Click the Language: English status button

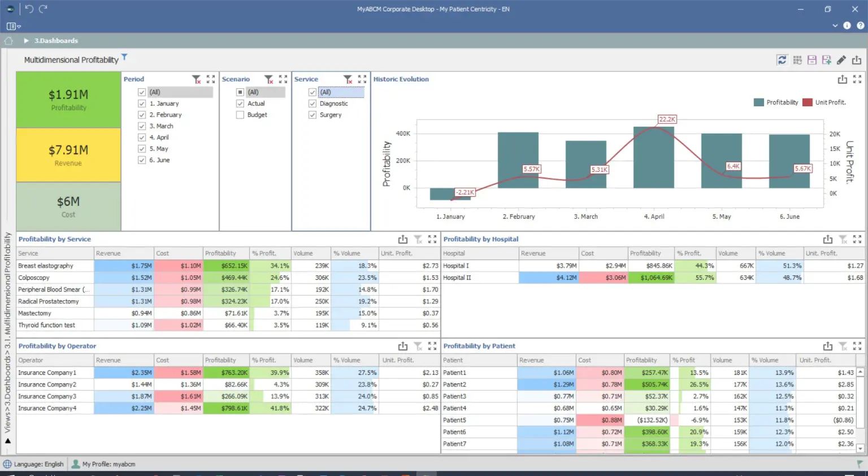(x=34, y=464)
